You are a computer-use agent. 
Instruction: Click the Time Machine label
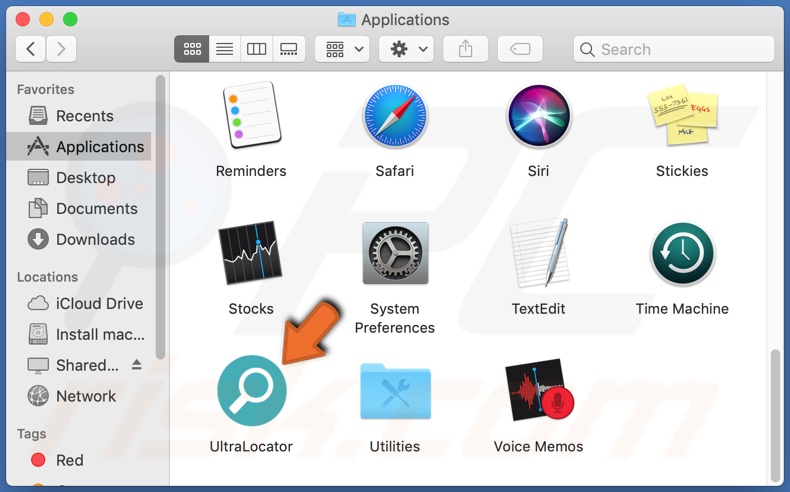click(x=682, y=309)
